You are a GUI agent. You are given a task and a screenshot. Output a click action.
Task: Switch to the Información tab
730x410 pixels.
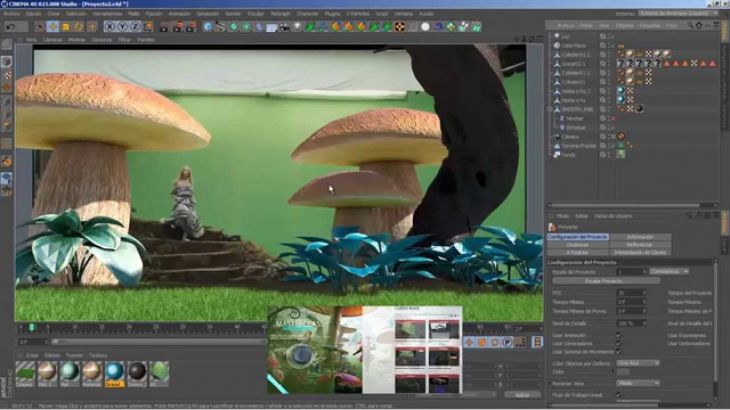pos(640,237)
